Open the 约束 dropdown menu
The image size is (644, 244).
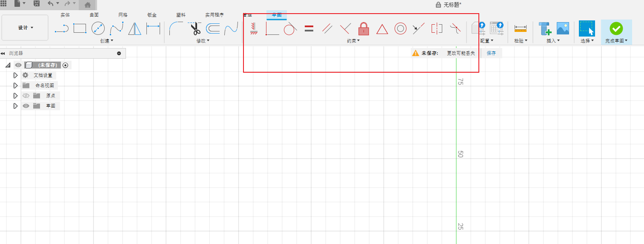point(353,41)
